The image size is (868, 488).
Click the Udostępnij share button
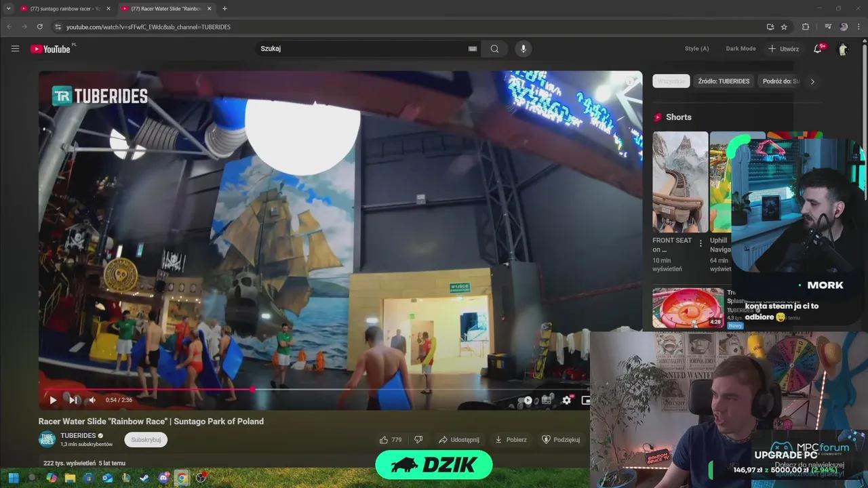pos(459,440)
